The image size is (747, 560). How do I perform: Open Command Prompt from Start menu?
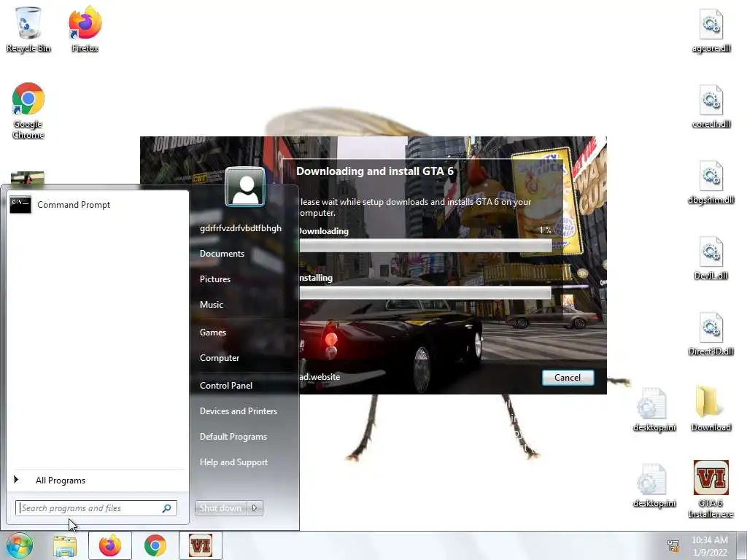(97, 205)
